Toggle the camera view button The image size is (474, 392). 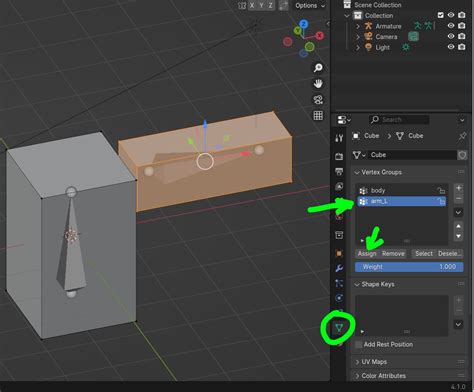click(318, 100)
